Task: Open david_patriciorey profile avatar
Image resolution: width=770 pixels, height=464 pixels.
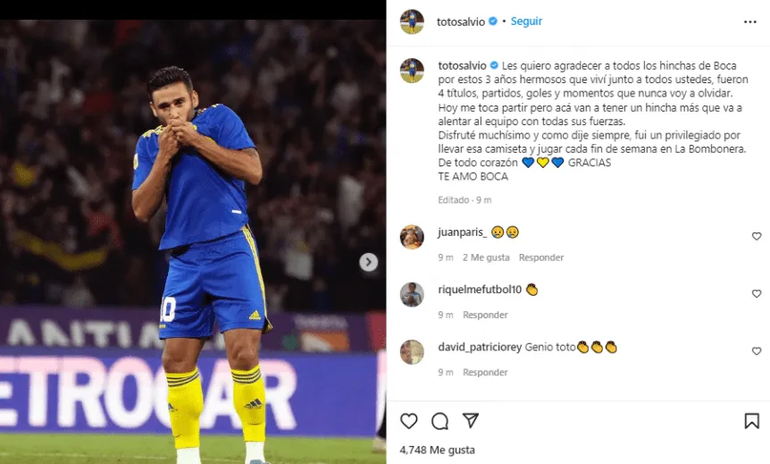Action: [411, 351]
